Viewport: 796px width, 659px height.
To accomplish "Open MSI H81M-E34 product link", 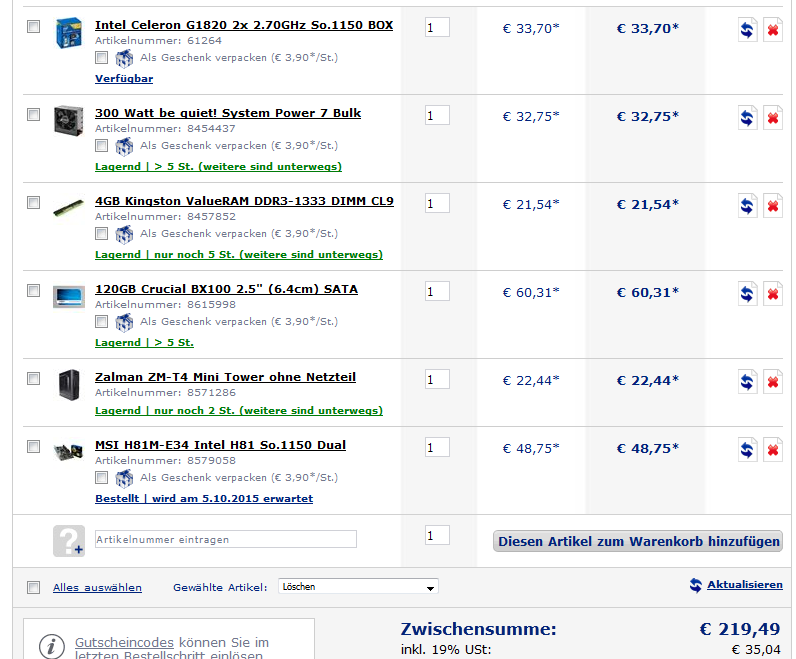I will pos(220,445).
